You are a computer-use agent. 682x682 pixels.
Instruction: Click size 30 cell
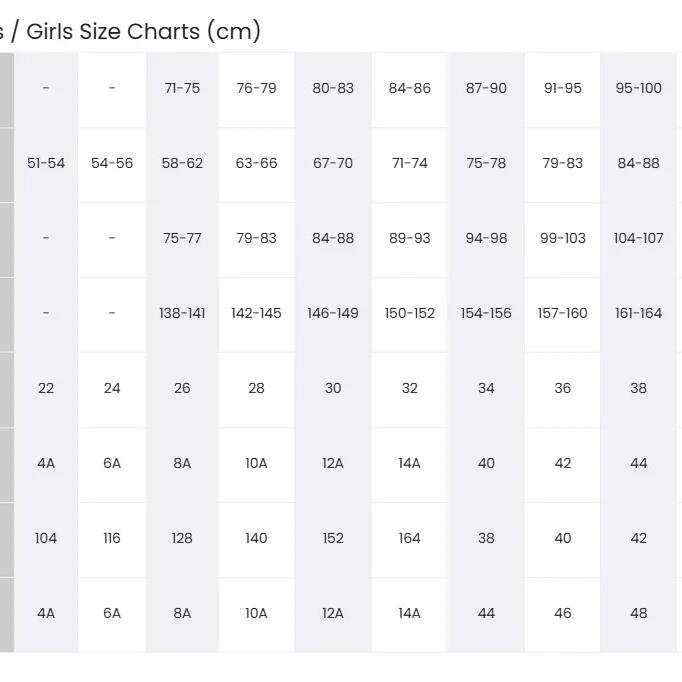(x=333, y=390)
